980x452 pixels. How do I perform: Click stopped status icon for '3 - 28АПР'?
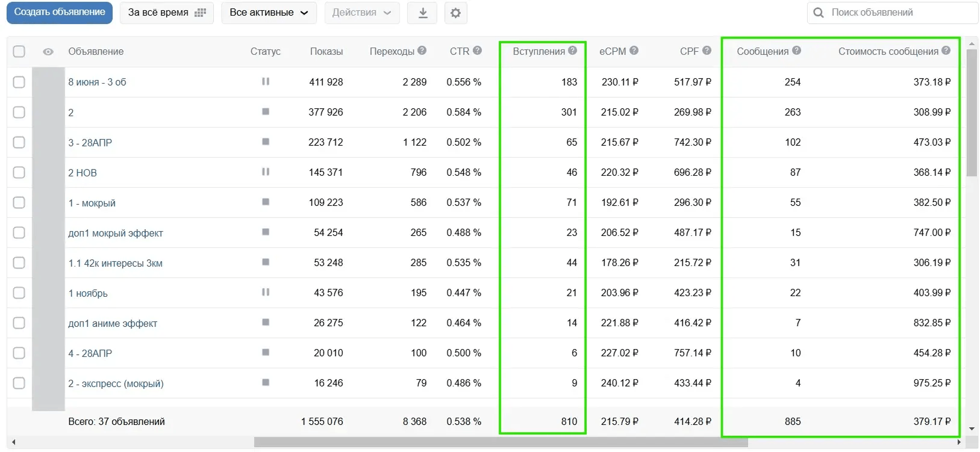pyautogui.click(x=266, y=141)
